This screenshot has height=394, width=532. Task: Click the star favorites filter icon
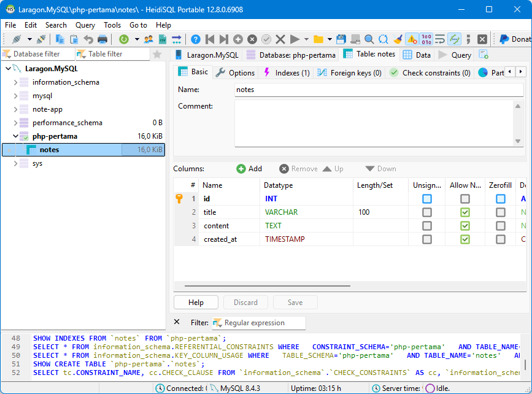click(x=157, y=54)
